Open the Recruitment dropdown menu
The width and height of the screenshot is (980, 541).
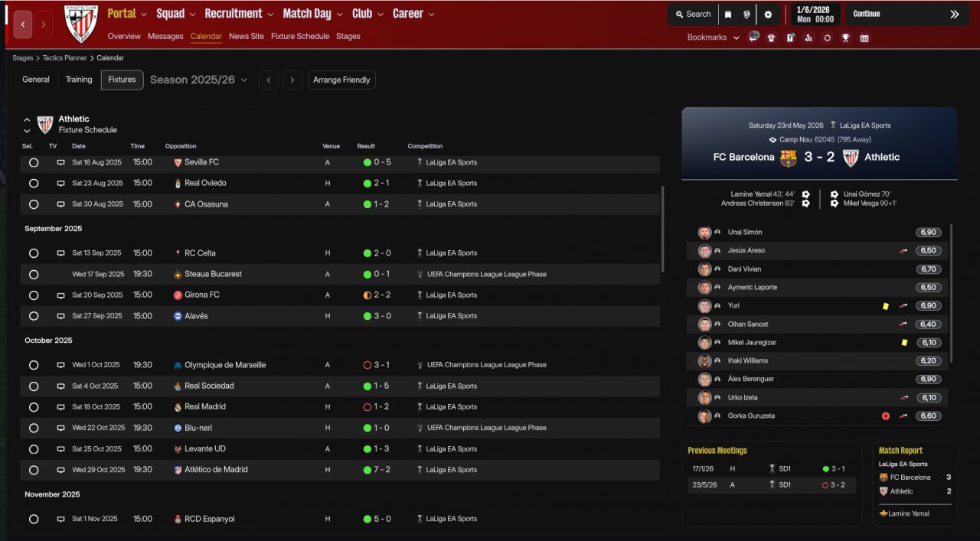pyautogui.click(x=239, y=14)
